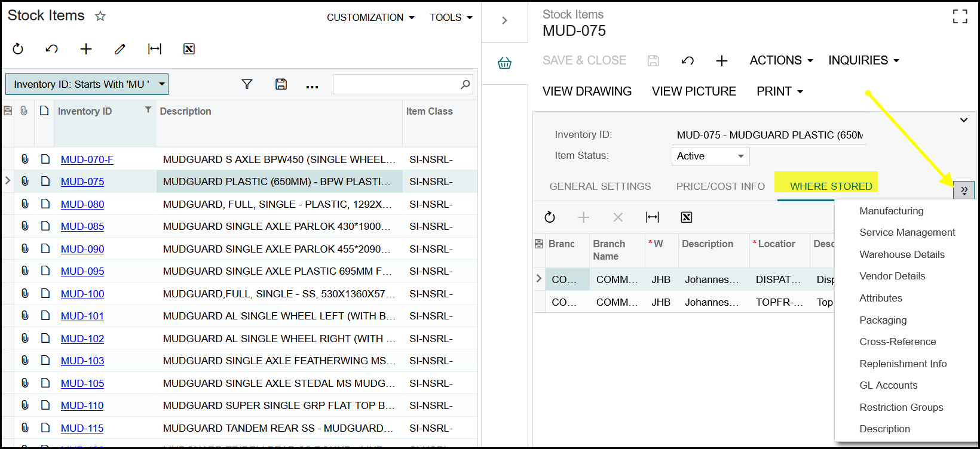Switch to the General Settings tab
Viewport: 980px width, 449px height.
tap(600, 186)
